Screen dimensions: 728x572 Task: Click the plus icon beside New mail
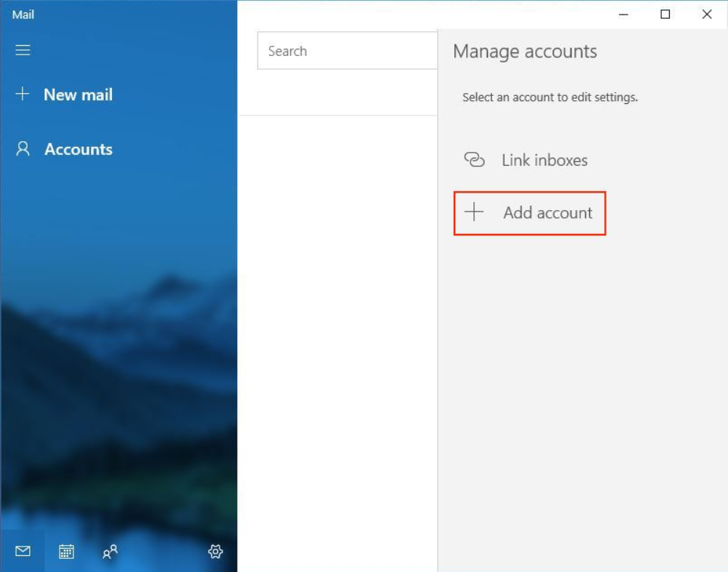23,94
